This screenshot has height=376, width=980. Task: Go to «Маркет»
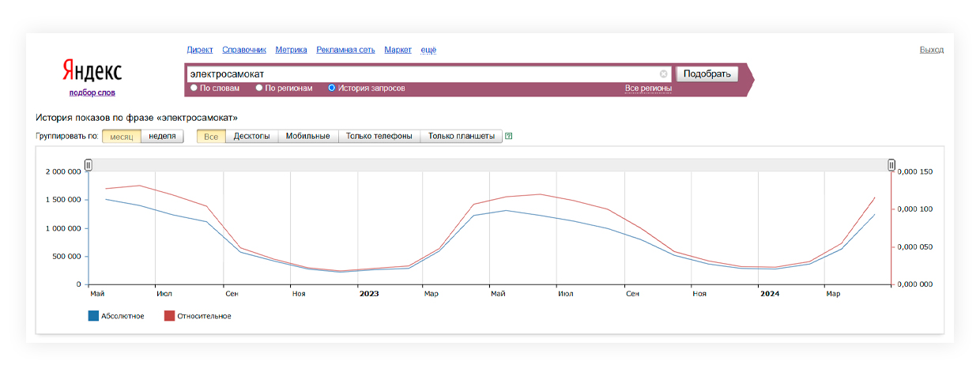tap(398, 50)
